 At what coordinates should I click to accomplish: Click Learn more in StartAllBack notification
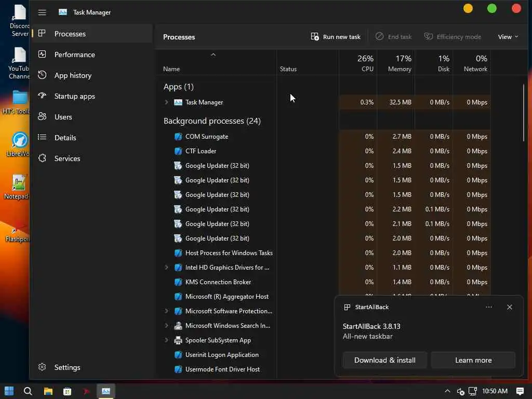(473, 360)
